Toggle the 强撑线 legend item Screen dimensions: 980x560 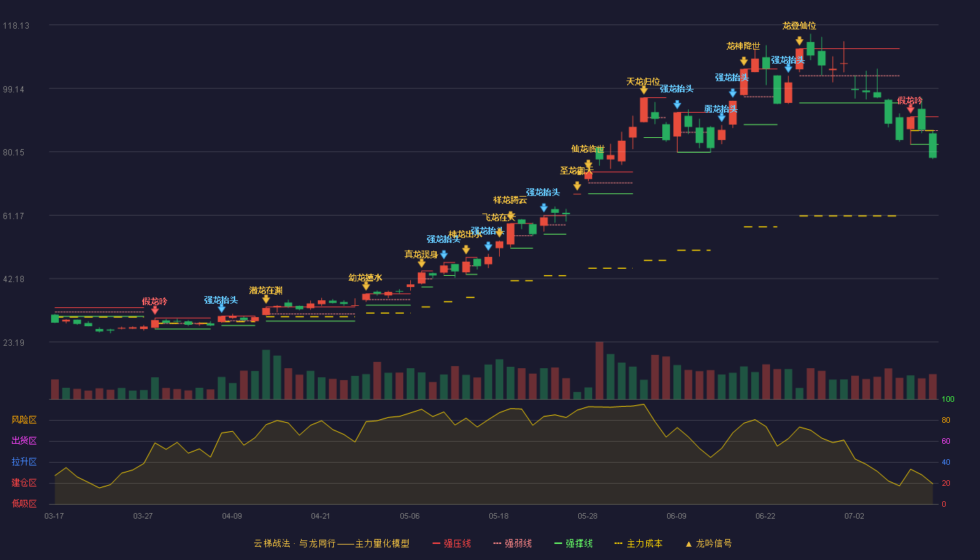(573, 543)
